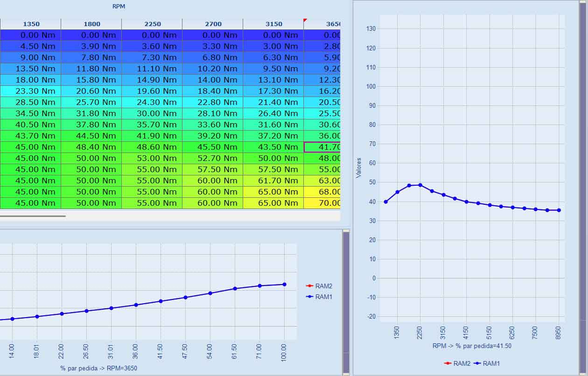588x376 pixels.
Task: Click the last data point at 8950 RPM
Action: (x=559, y=210)
